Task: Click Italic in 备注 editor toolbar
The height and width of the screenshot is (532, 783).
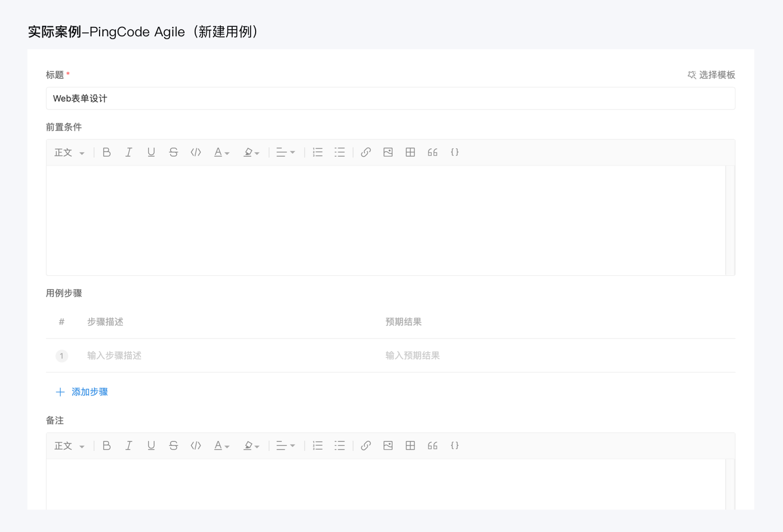Action: 129,446
